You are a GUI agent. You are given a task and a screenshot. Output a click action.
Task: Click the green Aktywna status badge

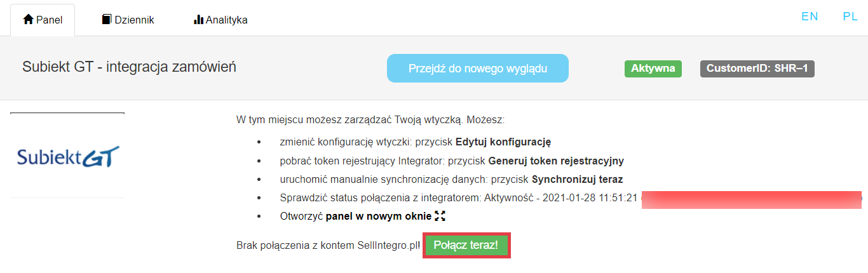[x=653, y=69]
